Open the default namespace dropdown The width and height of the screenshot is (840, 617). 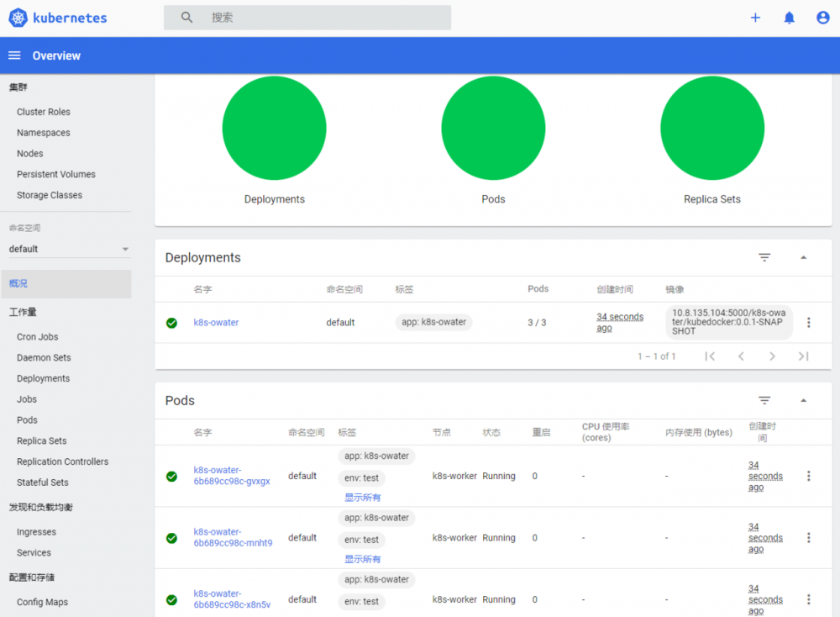(66, 249)
